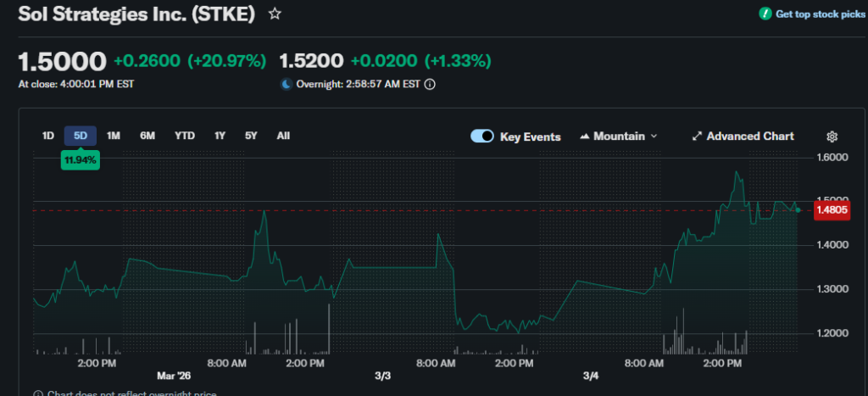Select the 1D time range tab
The width and height of the screenshot is (868, 396).
click(x=48, y=136)
